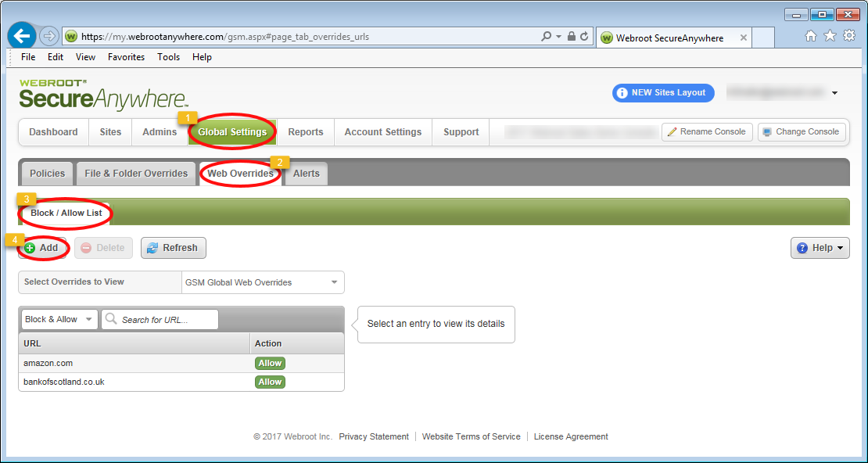
Task: Select the Global Settings tab
Action: 232,132
